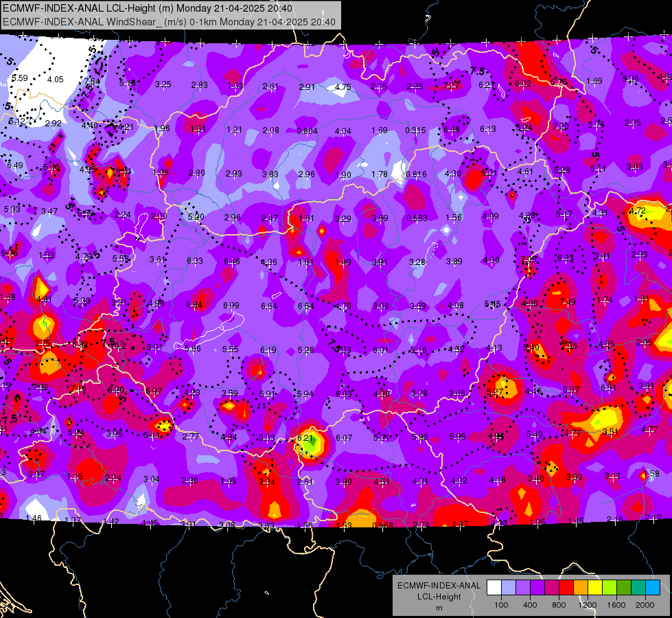The width and height of the screenshot is (672, 618).
Task: Select the yellow legend color swatch
Action: pyautogui.click(x=595, y=588)
